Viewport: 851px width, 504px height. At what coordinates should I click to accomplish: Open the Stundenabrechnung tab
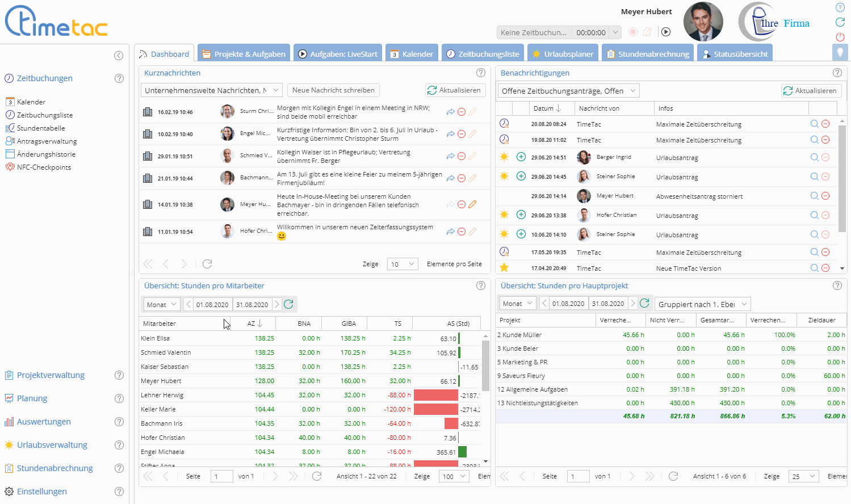pyautogui.click(x=648, y=54)
